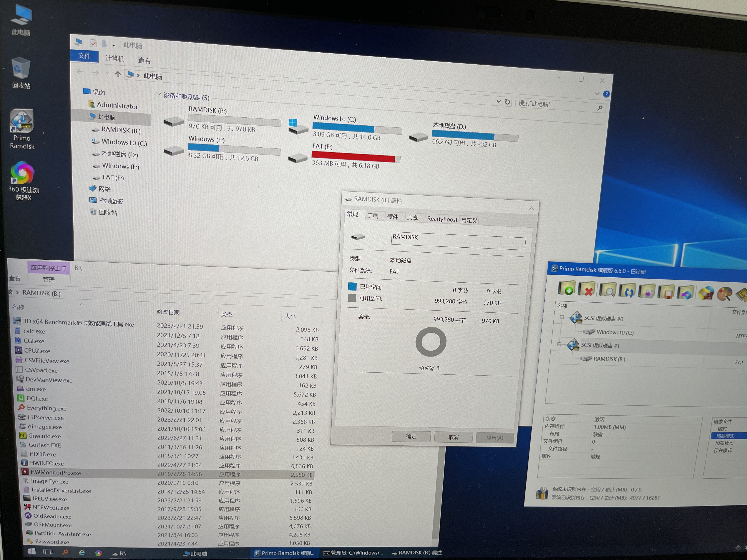The width and height of the screenshot is (747, 560).
Task: Click the 搜索"此电脑" search box
Action: (x=560, y=105)
